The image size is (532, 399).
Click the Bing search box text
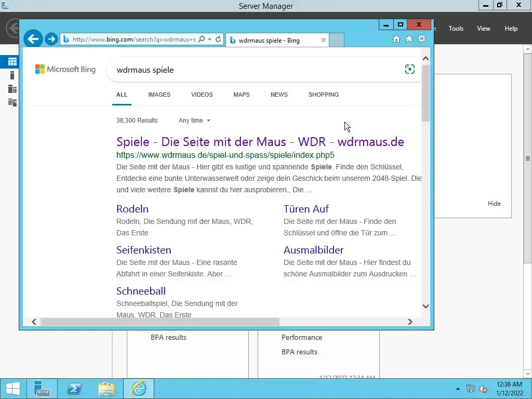point(145,70)
